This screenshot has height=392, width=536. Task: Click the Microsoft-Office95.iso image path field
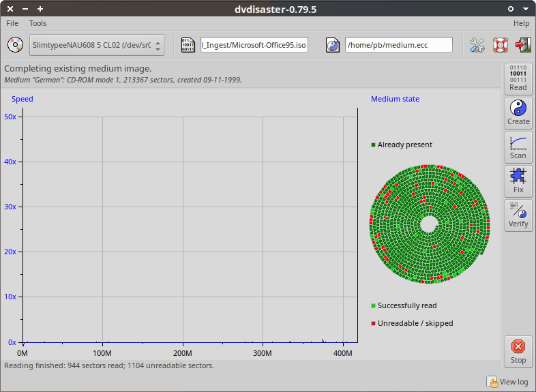[x=254, y=45]
